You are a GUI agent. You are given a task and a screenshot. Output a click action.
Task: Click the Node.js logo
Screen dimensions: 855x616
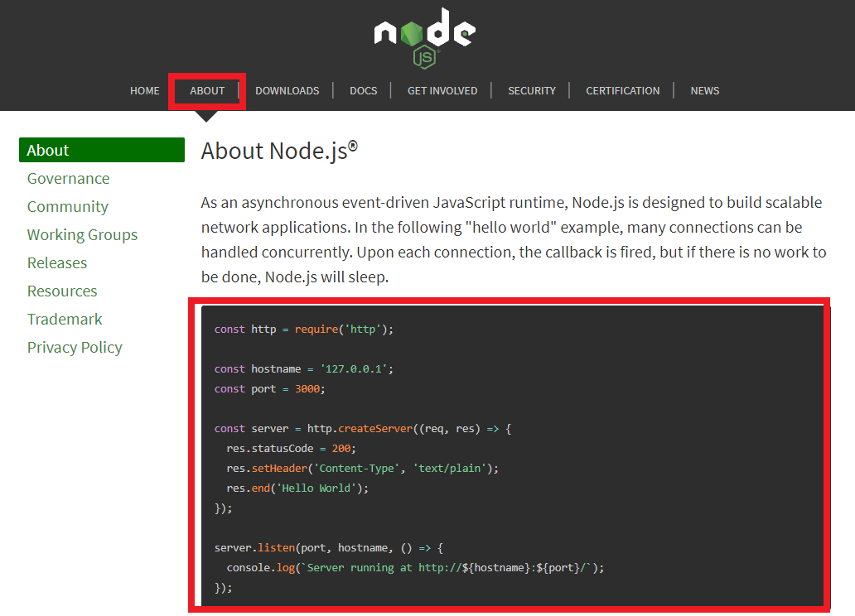pos(425,38)
